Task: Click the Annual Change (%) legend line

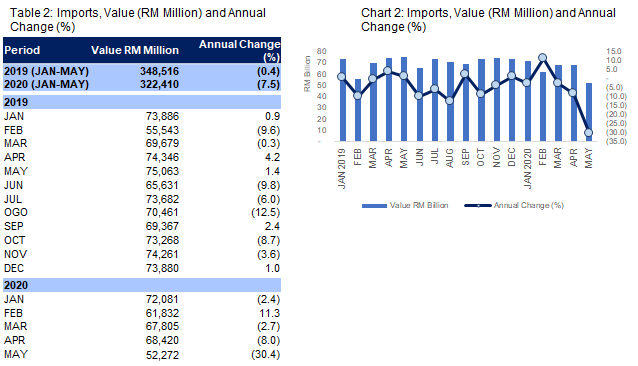Action: 478,206
